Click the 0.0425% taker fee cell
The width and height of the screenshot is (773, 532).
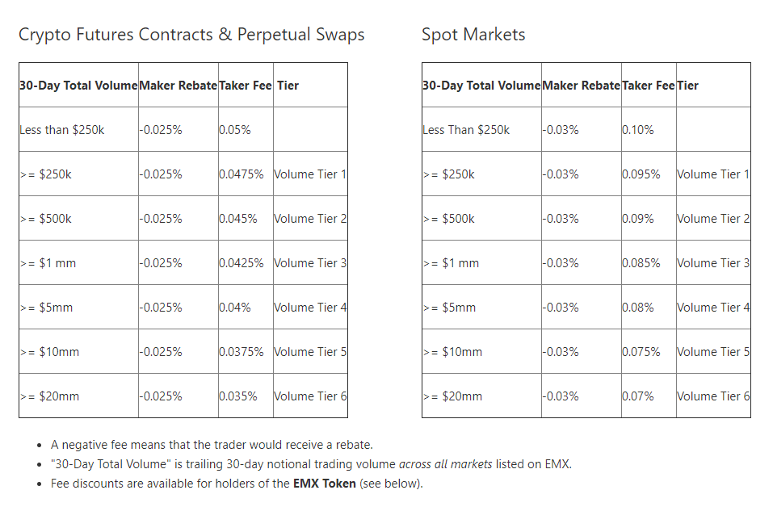click(241, 263)
